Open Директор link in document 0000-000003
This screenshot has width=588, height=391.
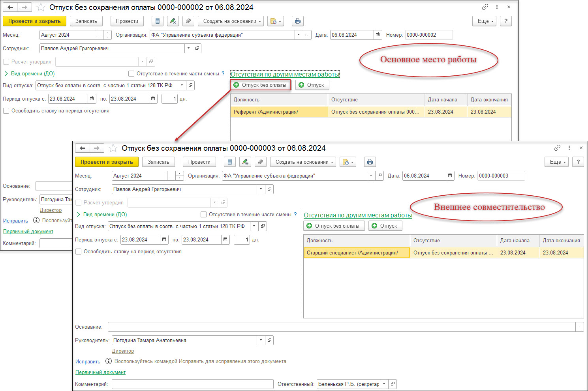(123, 351)
